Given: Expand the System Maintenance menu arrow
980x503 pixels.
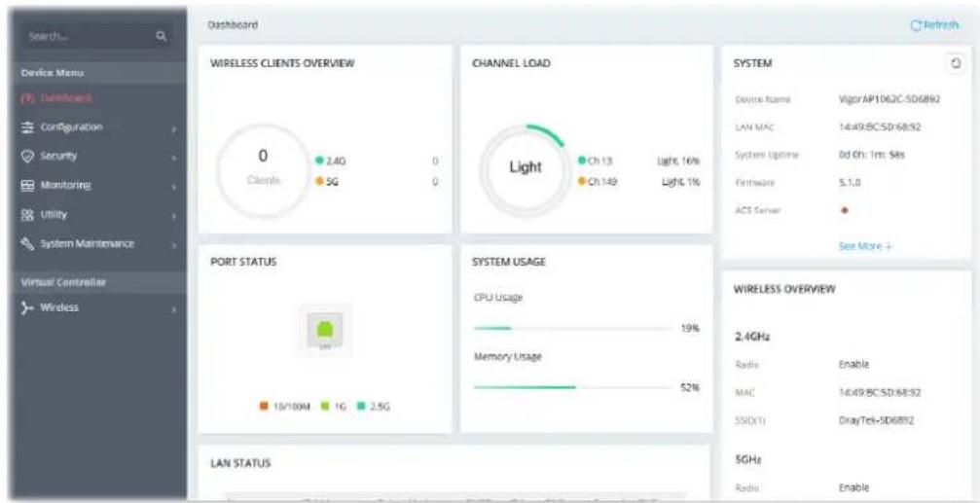Looking at the screenshot, I should tap(175, 245).
